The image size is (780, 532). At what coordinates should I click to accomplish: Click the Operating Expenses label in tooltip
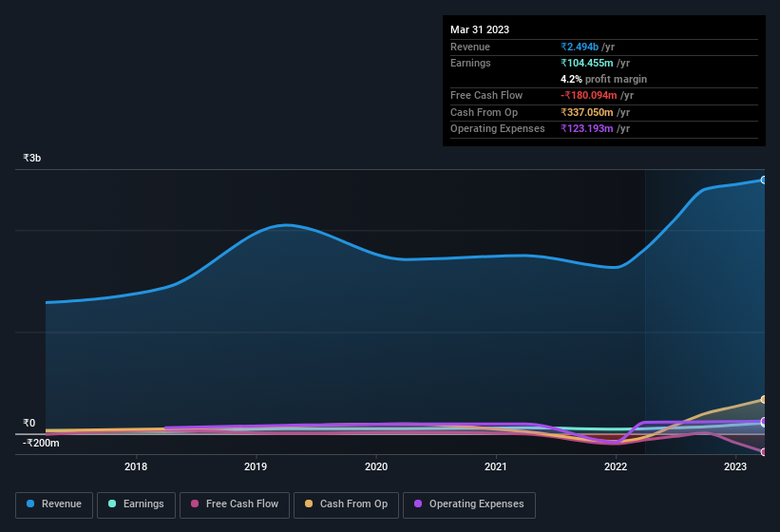498,129
